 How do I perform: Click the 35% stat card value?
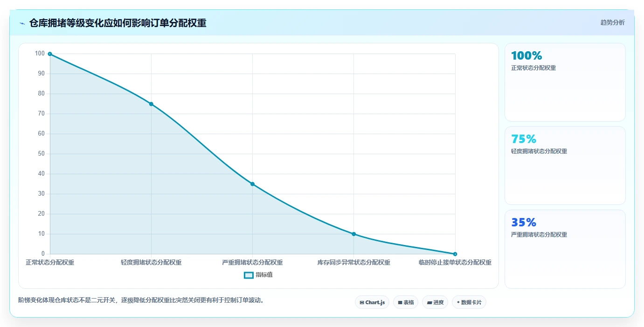pyautogui.click(x=524, y=223)
